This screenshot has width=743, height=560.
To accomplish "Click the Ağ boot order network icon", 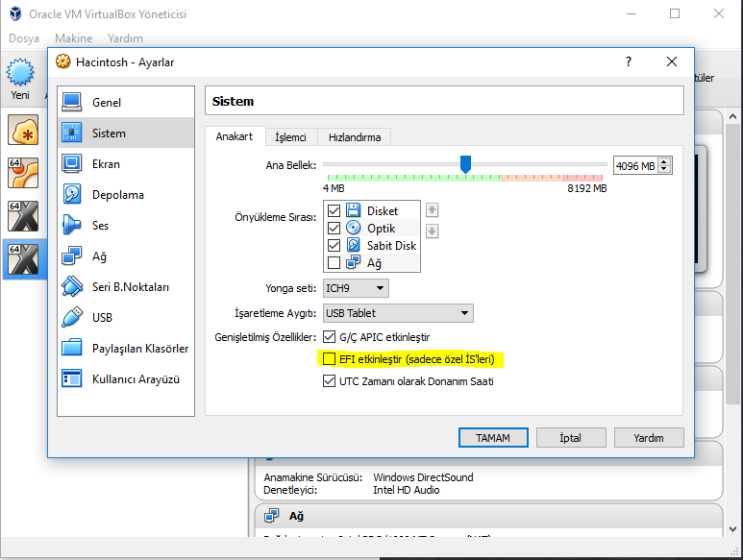I will (353, 262).
